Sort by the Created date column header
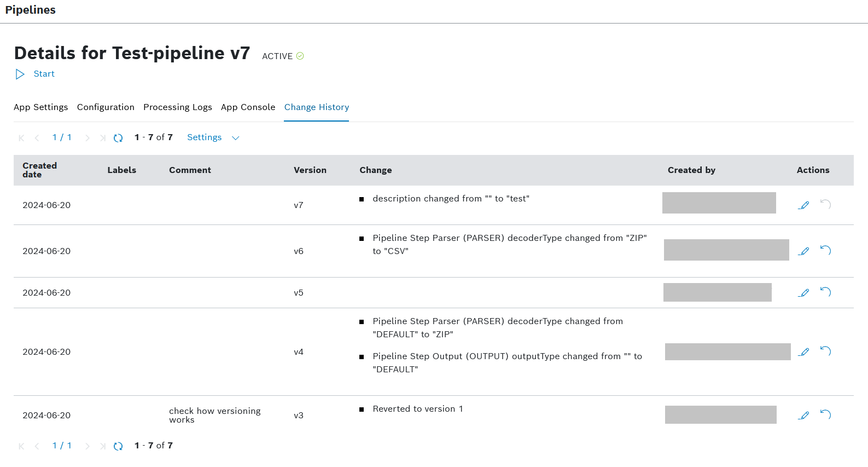Viewport: 868px width, 467px height. (39, 170)
